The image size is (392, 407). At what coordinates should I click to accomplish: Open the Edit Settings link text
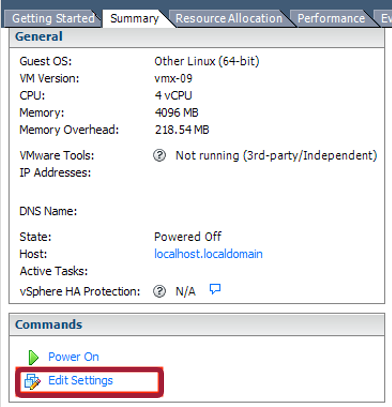[x=81, y=380]
